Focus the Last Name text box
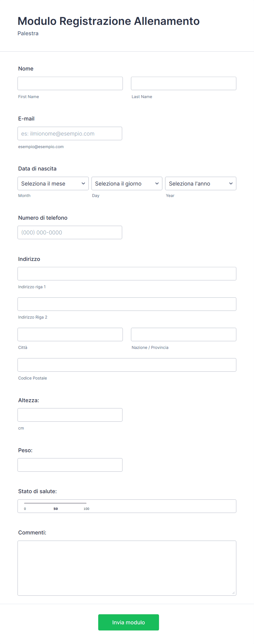The width and height of the screenshot is (254, 644). point(184,83)
